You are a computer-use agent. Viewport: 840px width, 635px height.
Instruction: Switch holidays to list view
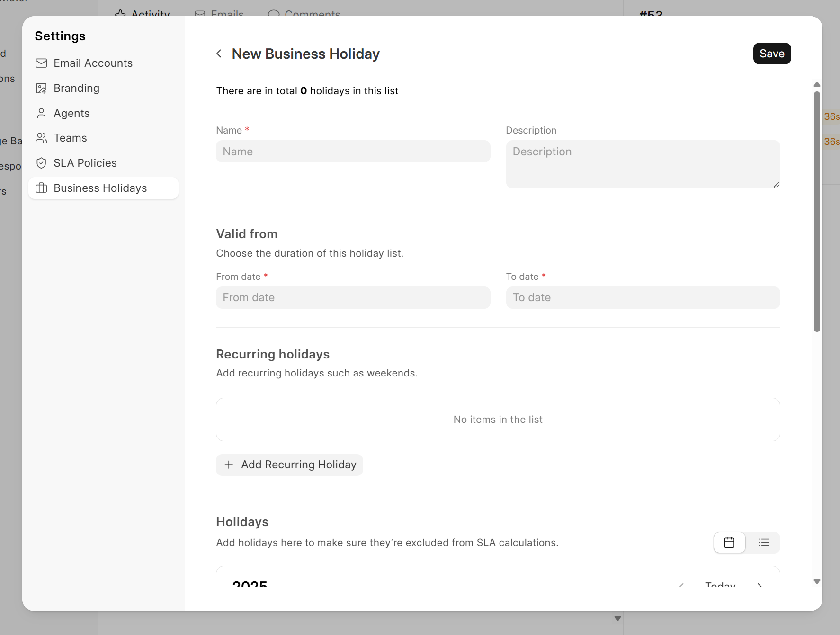pos(763,543)
